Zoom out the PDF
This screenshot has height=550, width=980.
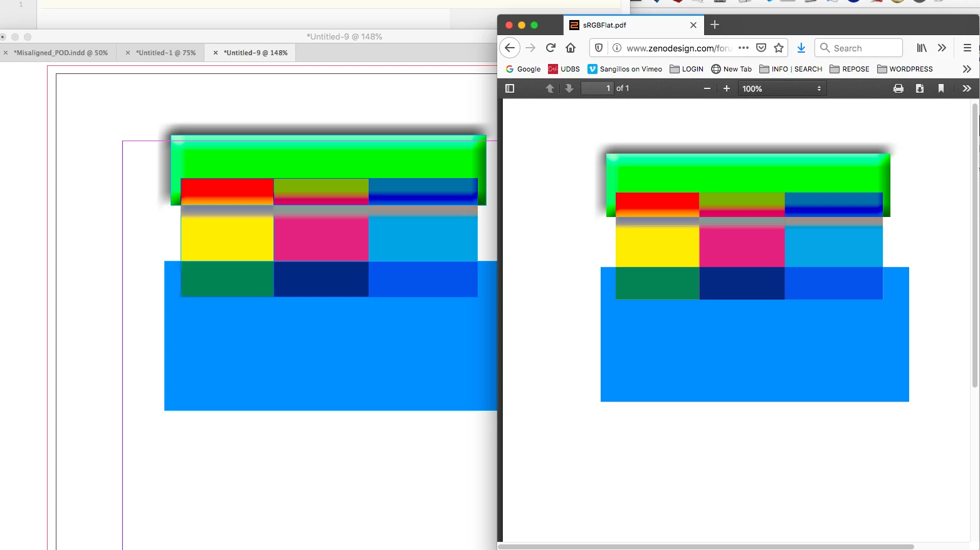(x=707, y=88)
